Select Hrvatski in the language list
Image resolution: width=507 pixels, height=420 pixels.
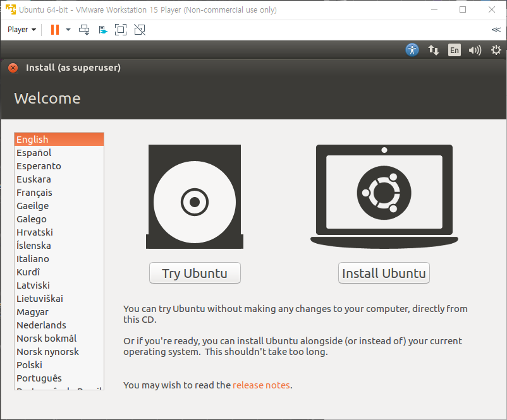59,232
